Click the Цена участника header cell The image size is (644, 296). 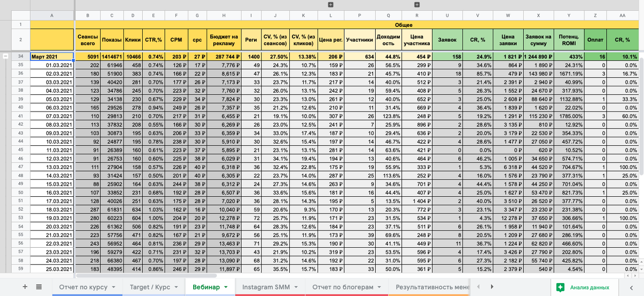pyautogui.click(x=416, y=39)
